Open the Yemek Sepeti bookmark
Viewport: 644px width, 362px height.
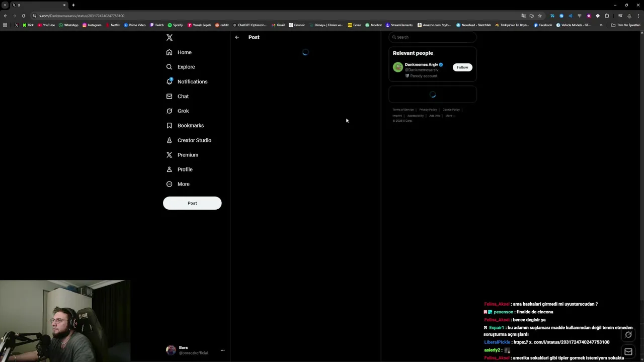coord(199,25)
